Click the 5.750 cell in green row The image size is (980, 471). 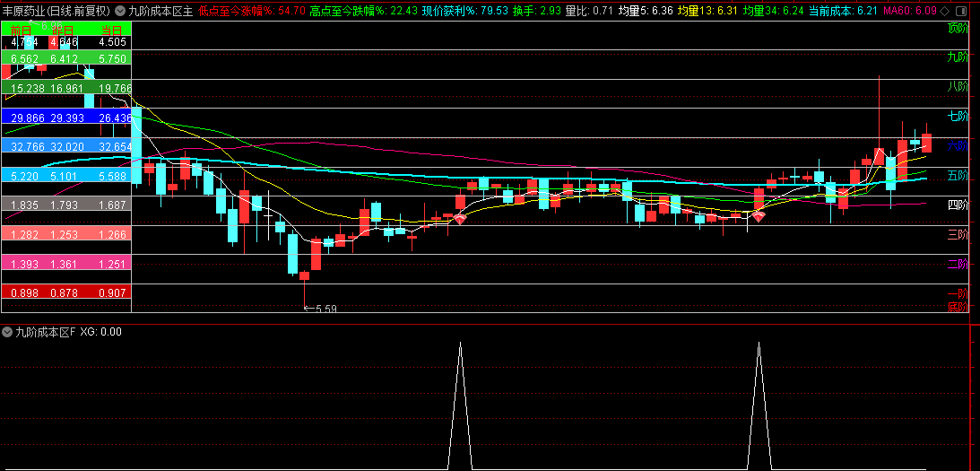112,59
